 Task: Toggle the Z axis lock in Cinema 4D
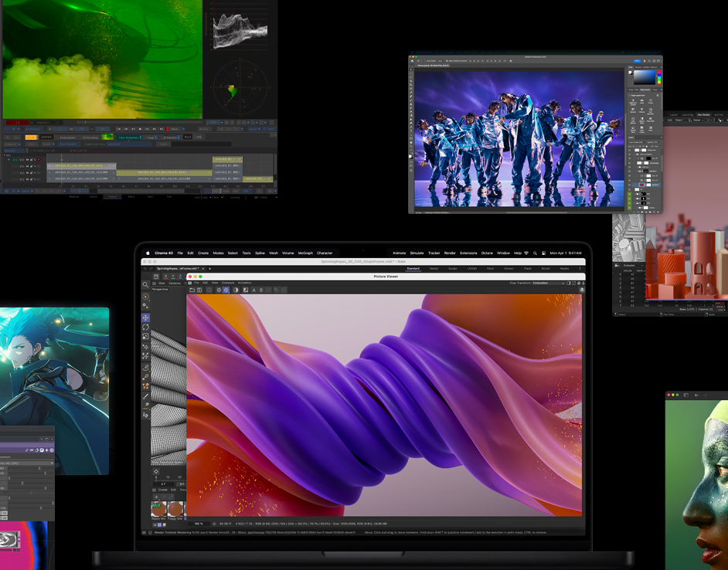coord(180,277)
